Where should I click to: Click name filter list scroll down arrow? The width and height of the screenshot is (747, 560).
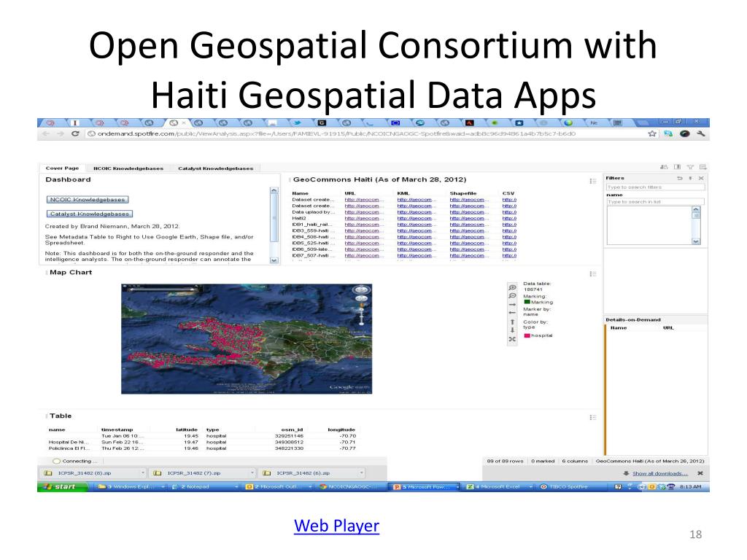[696, 241]
